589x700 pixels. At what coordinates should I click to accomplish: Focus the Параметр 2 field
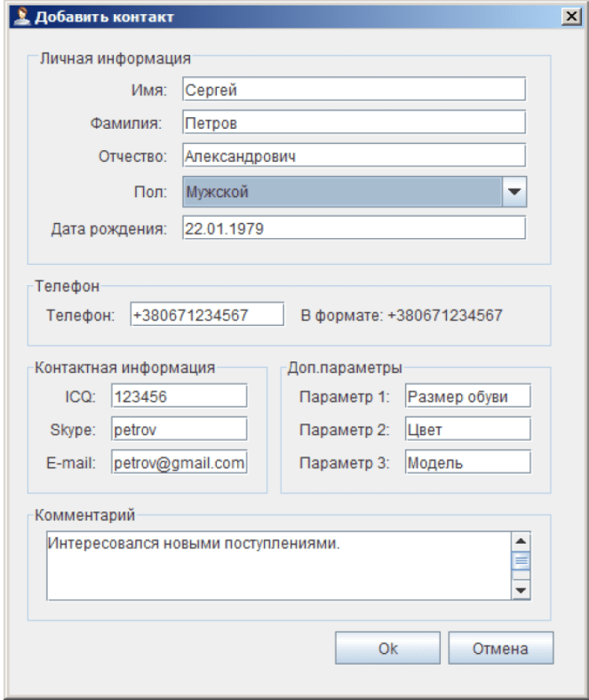(468, 430)
